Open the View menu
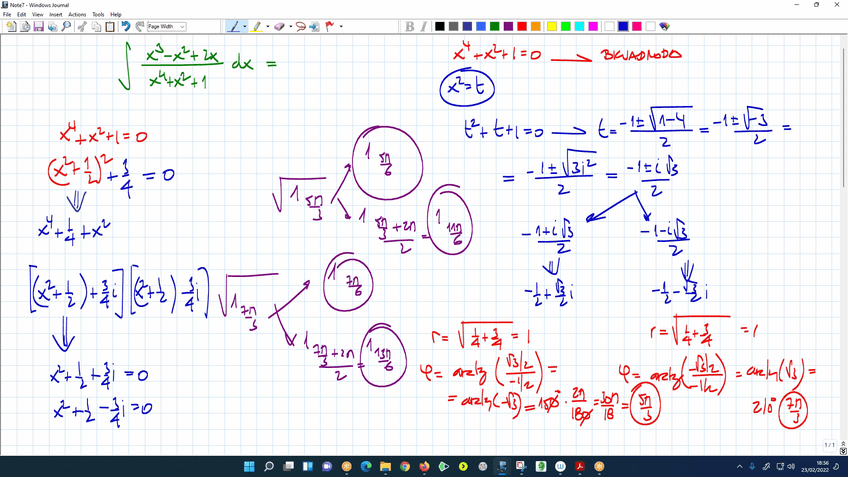Viewport: 848px width, 477px height. [37, 15]
